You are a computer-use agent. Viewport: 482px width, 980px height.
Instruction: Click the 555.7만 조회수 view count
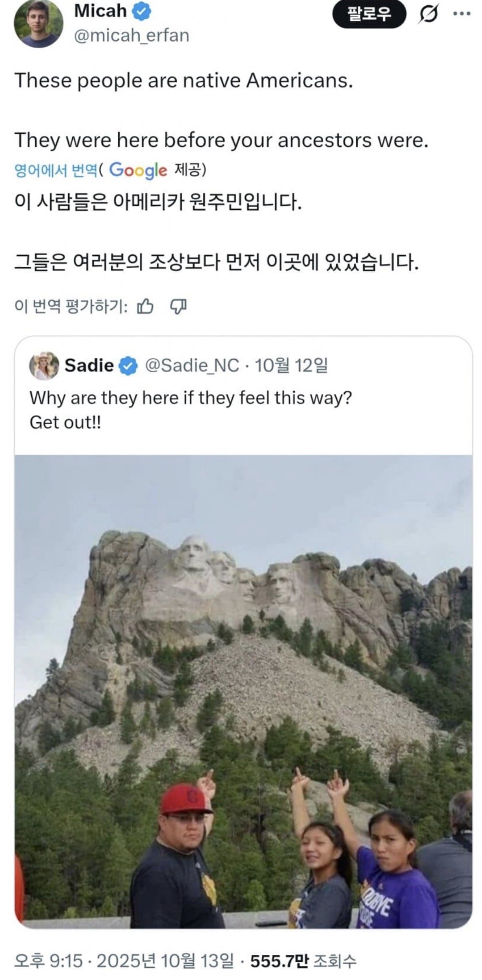click(303, 961)
